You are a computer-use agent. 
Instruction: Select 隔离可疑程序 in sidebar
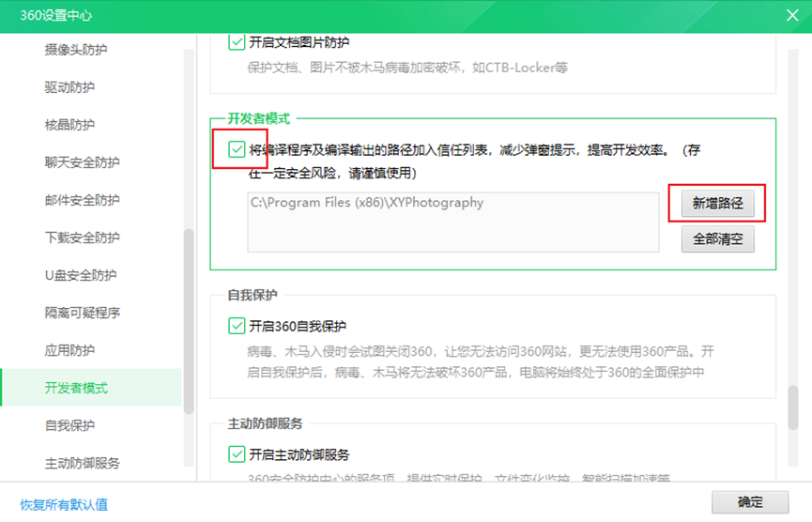[83, 313]
